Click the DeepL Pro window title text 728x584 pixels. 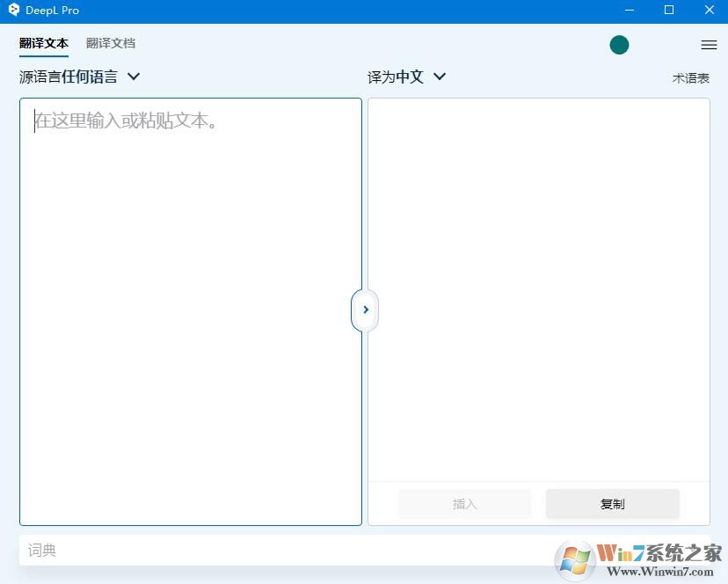52,11
